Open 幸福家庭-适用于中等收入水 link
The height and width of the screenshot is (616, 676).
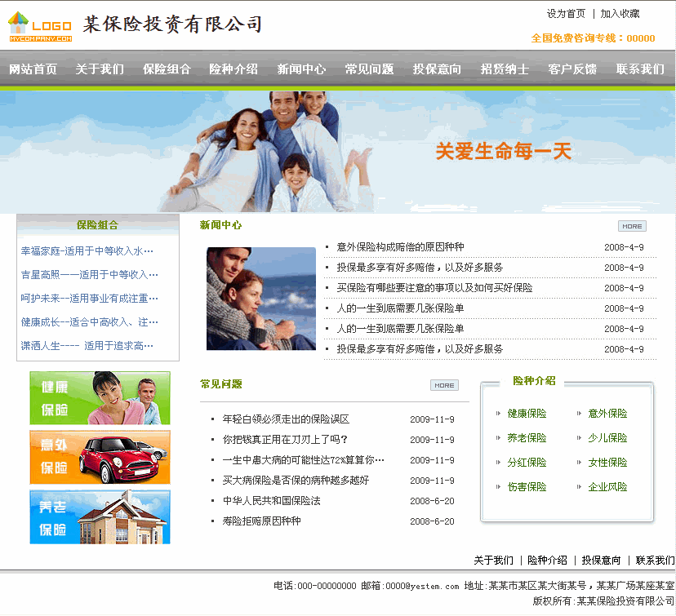point(87,251)
